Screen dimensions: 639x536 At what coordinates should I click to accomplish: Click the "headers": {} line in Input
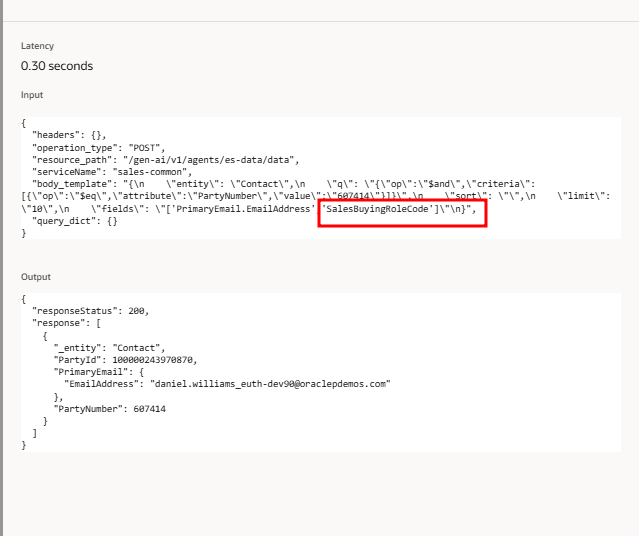coord(69,135)
